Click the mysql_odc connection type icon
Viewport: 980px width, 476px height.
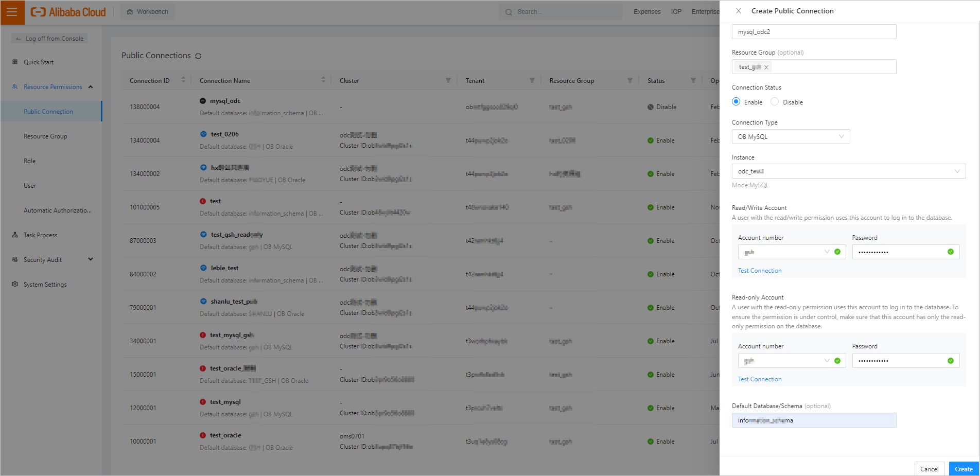pos(203,101)
